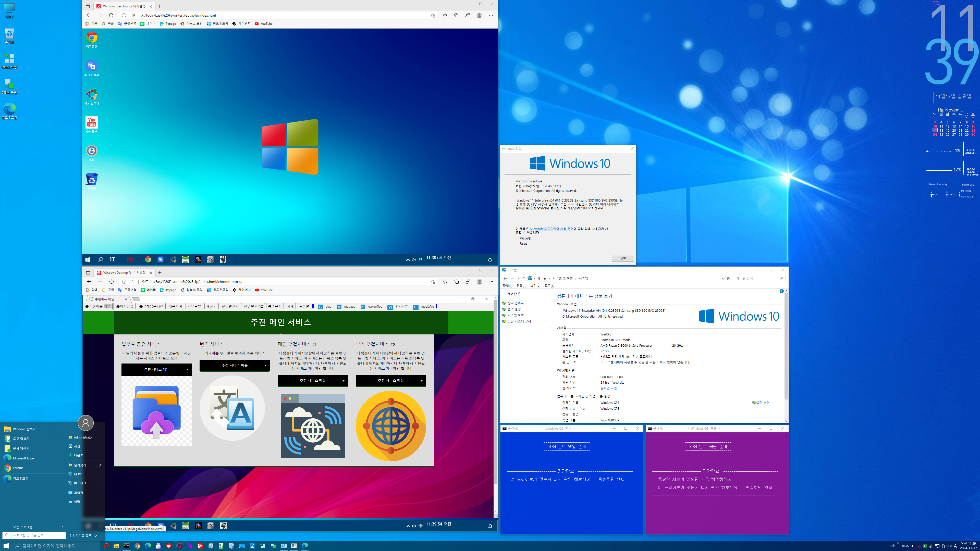Click the krakenfiles bookmark in popup bar

(371, 306)
